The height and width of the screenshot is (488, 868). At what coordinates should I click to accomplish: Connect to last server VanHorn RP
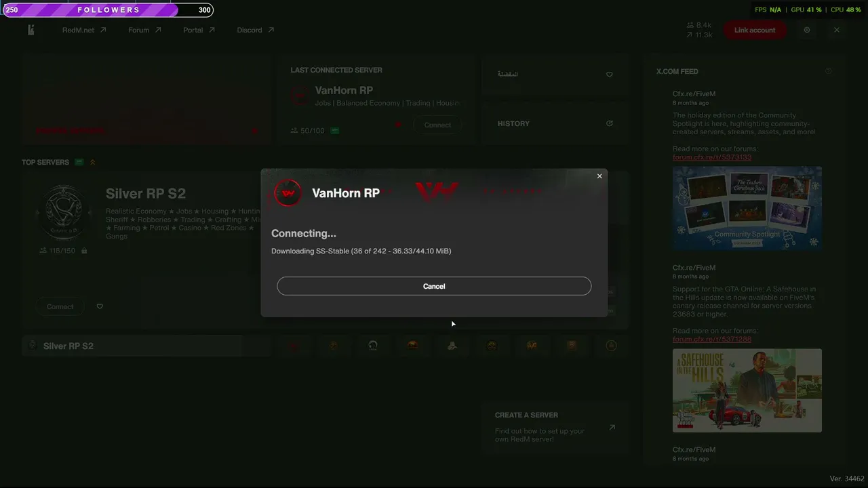pyautogui.click(x=437, y=125)
